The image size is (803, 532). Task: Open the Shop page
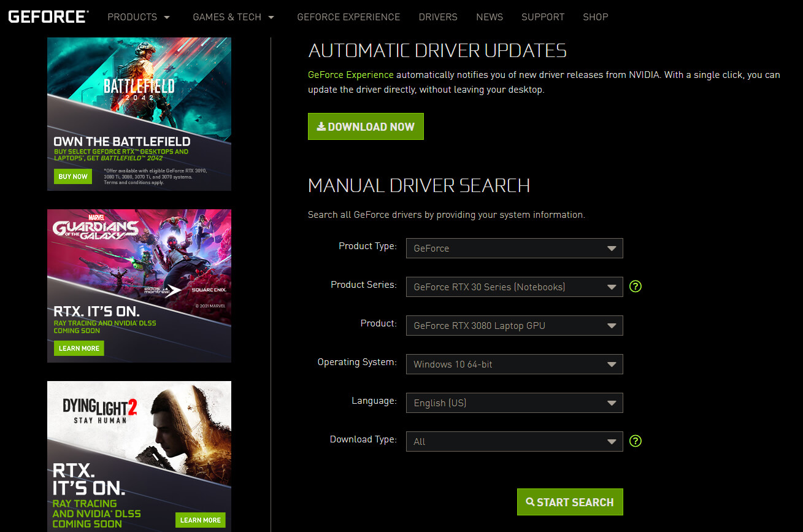596,17
